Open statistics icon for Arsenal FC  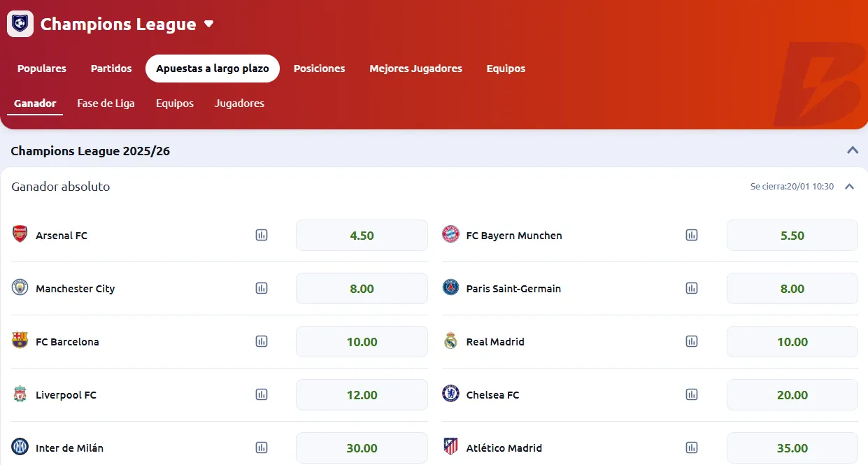click(262, 235)
